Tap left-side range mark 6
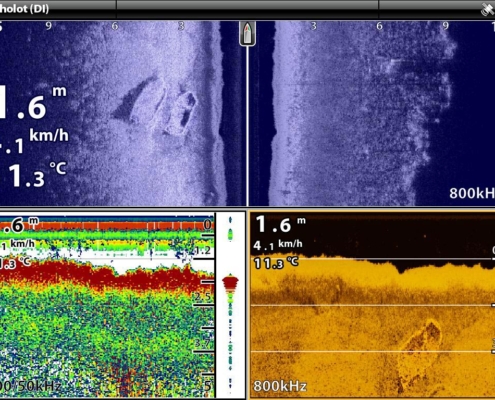The image size is (495, 400). [x=115, y=26]
